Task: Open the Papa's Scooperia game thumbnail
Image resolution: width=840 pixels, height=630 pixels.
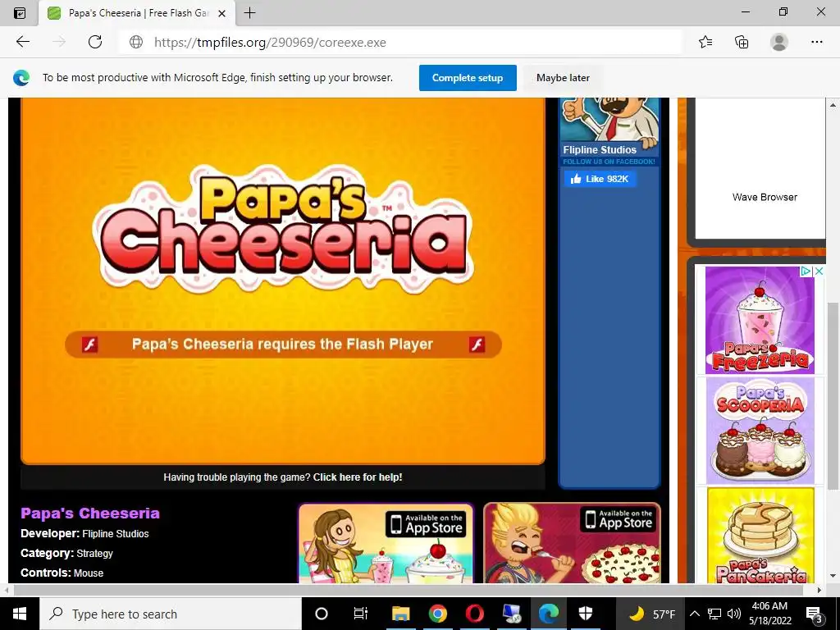Action: (760, 431)
